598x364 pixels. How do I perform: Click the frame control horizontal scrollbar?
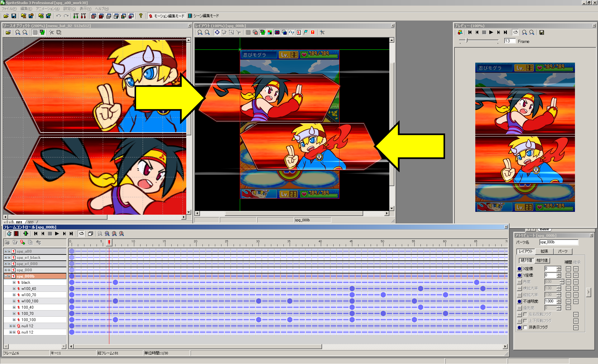198,347
